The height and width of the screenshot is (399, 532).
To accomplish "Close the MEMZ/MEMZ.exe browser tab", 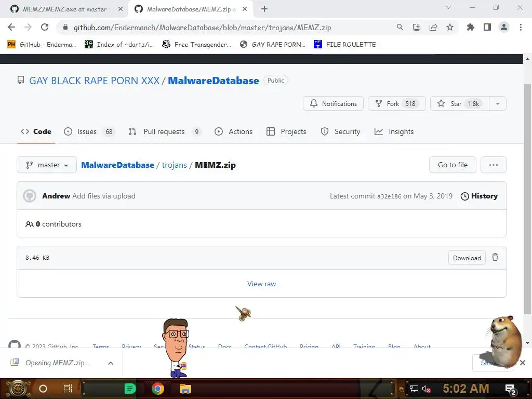I will 121,9.
